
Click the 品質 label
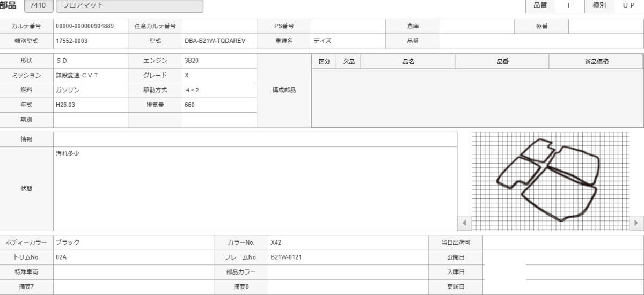(x=540, y=5)
